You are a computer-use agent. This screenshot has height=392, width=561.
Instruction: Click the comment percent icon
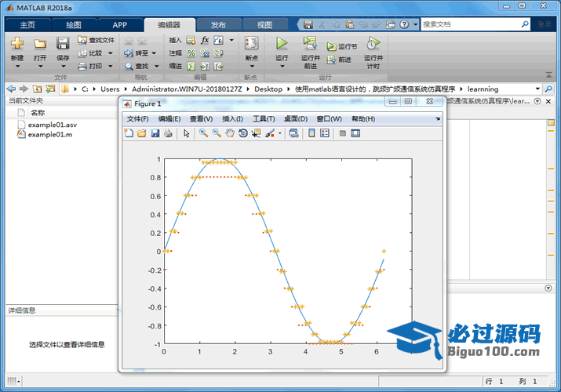191,53
